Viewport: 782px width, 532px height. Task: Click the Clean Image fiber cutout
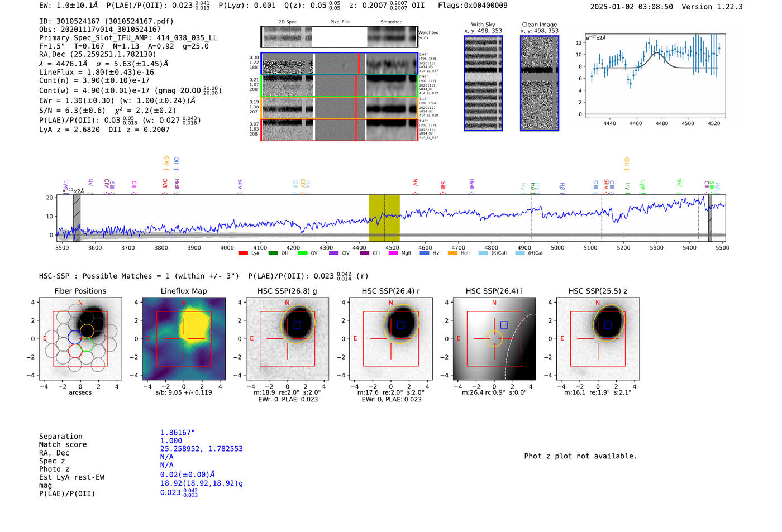(540, 83)
